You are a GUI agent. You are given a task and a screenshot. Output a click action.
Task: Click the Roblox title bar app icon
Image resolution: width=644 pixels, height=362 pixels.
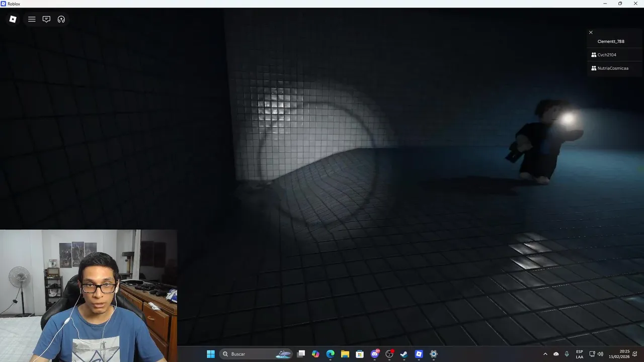coord(4,4)
